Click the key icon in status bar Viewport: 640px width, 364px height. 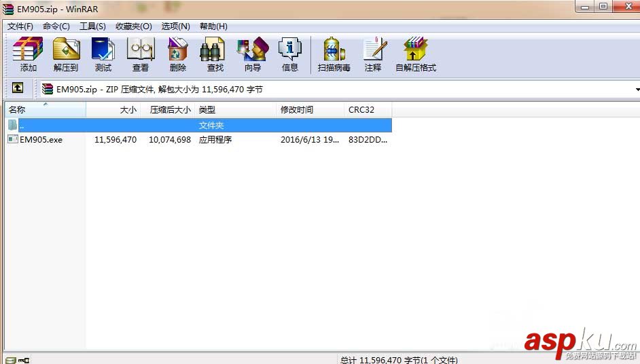point(24,360)
